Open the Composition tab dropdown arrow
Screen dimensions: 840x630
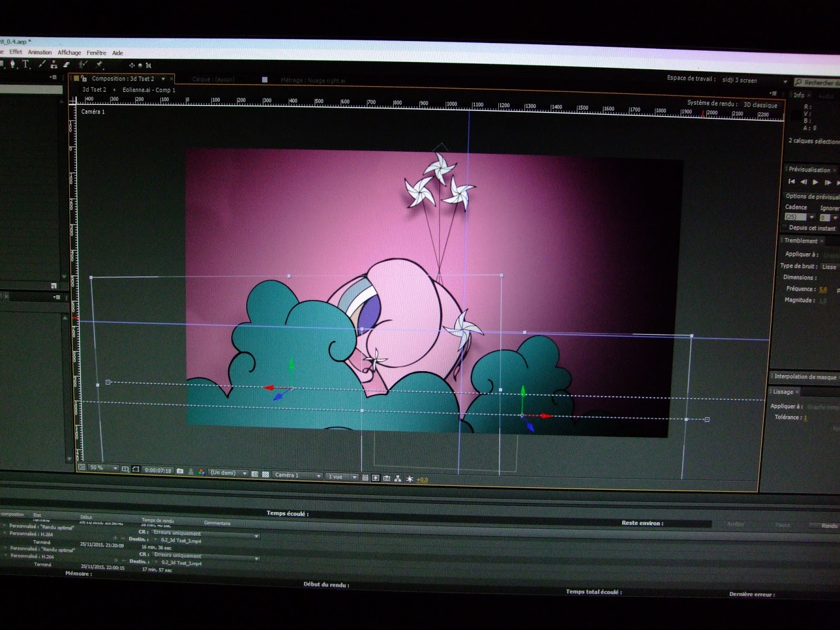163,79
